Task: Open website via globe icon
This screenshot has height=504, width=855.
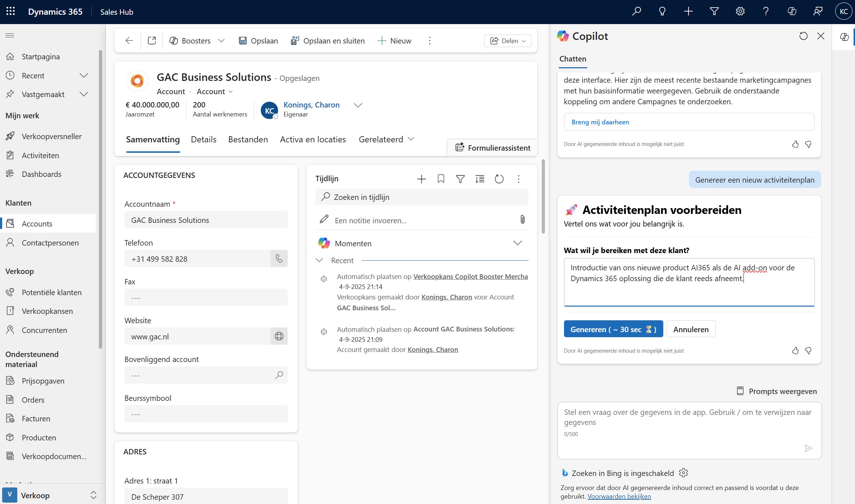Action: (x=279, y=336)
